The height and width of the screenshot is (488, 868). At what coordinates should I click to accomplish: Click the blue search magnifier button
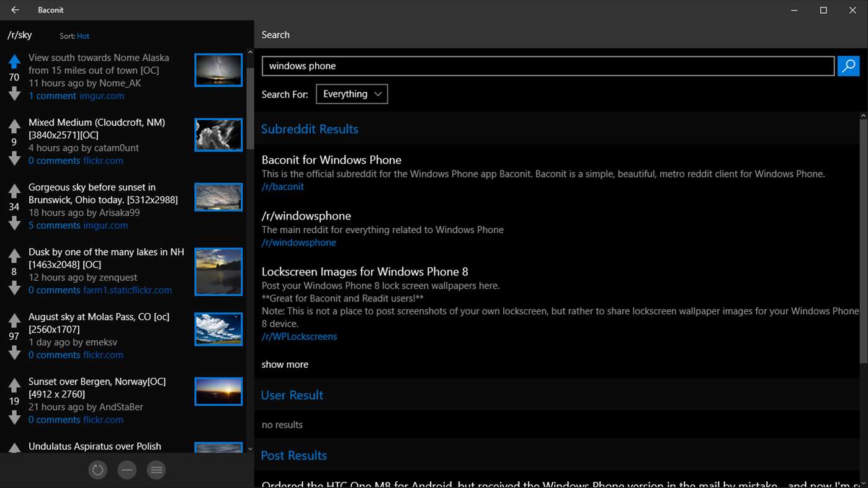tap(848, 66)
